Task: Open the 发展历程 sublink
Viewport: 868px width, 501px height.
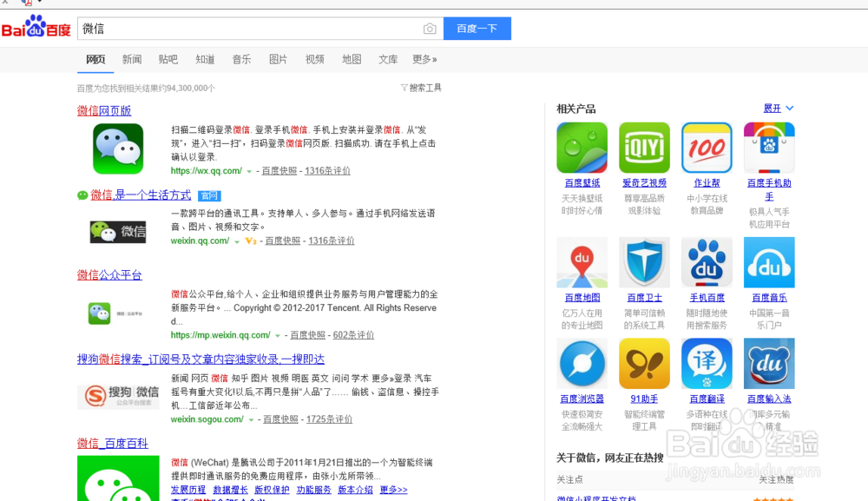Action: 188,490
